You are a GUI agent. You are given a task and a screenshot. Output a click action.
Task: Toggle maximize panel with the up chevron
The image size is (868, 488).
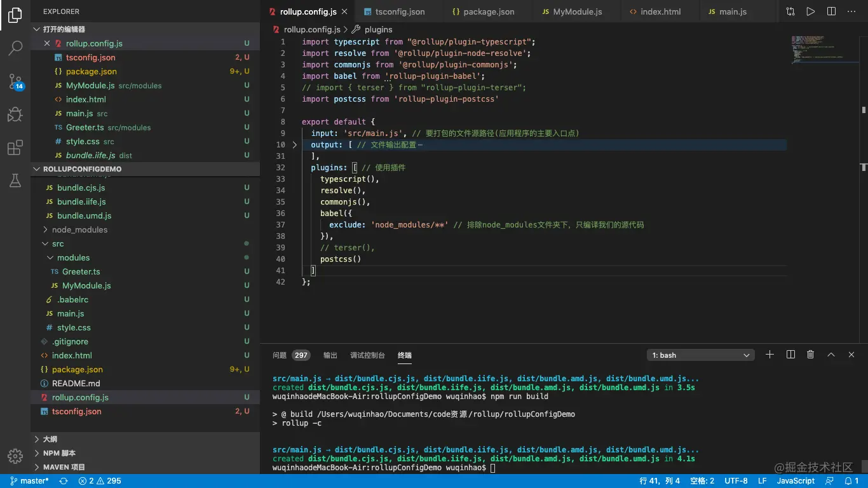tap(831, 355)
